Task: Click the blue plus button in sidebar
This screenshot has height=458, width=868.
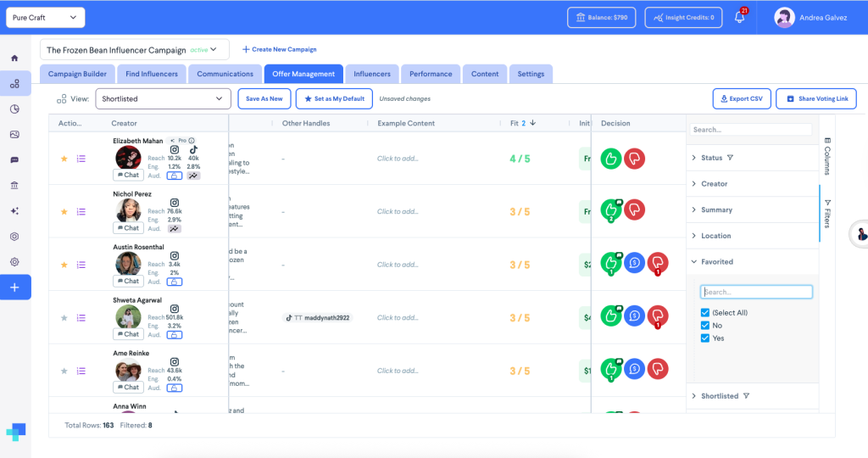Action: click(x=15, y=288)
